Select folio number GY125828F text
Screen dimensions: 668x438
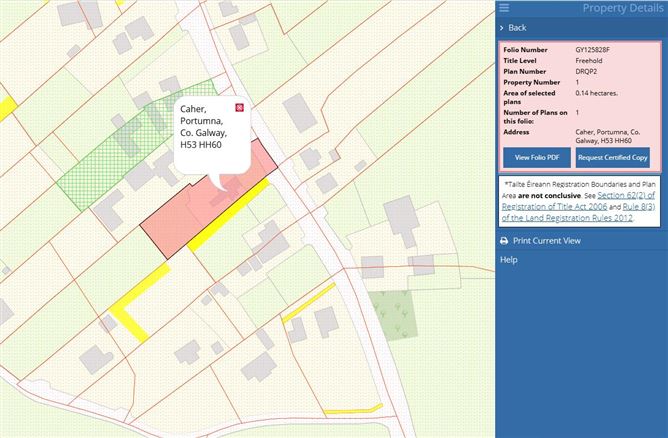coord(593,50)
